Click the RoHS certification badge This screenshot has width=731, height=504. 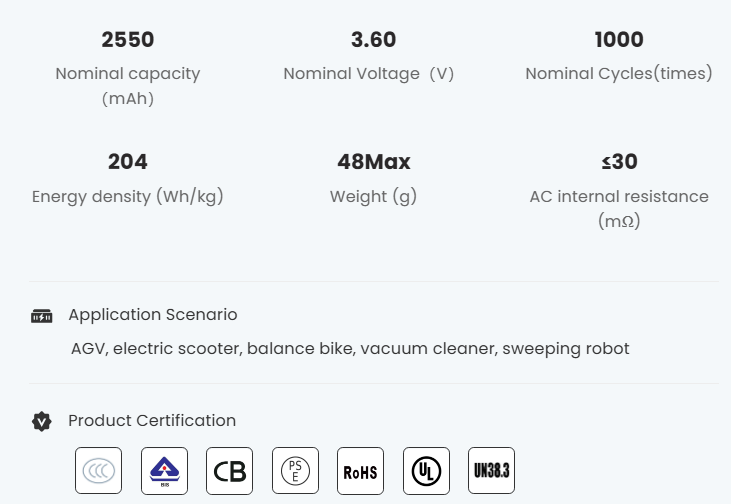click(x=360, y=470)
